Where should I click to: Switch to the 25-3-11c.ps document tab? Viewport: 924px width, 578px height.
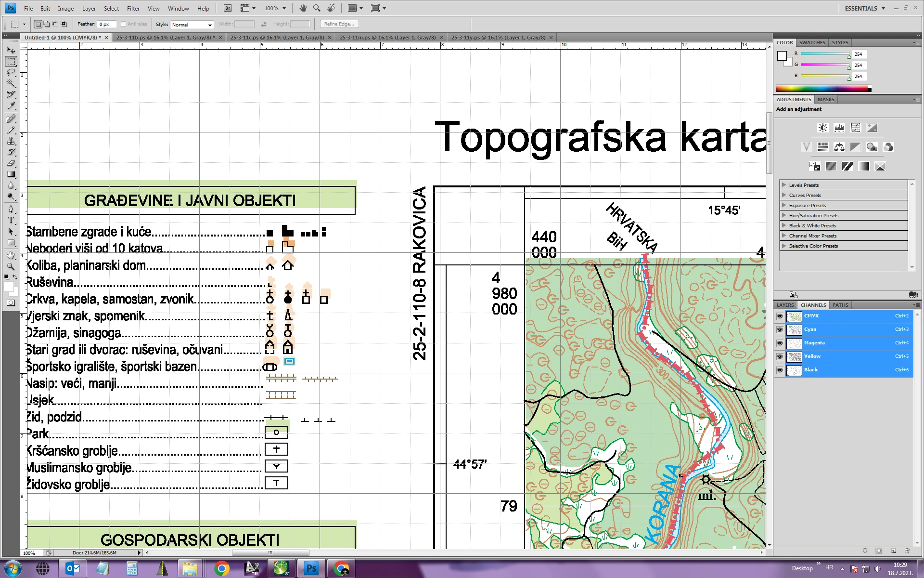point(277,37)
